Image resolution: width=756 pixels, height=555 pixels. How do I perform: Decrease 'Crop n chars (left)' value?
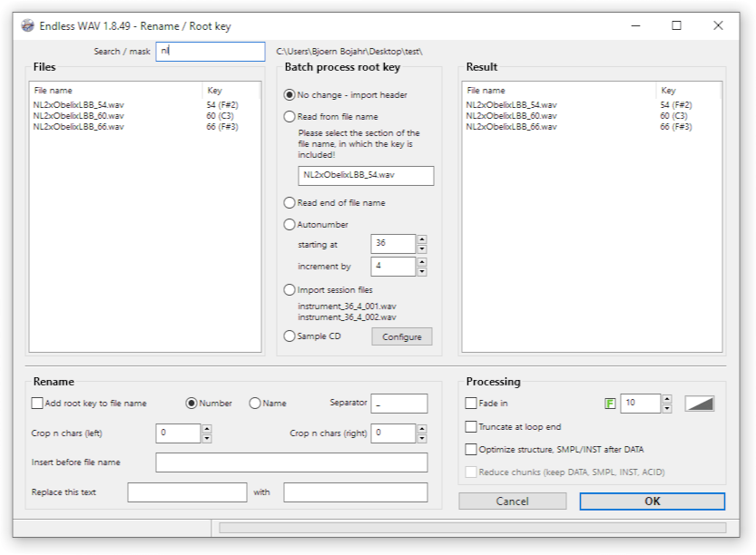(207, 438)
